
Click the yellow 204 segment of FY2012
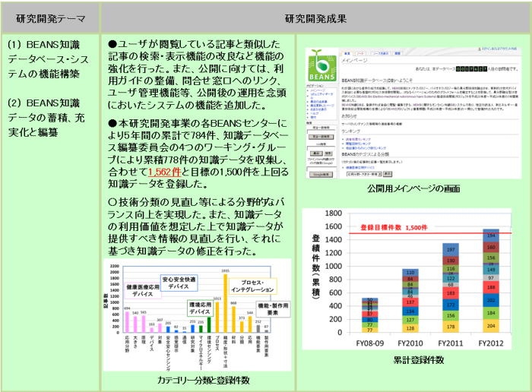coord(492,325)
